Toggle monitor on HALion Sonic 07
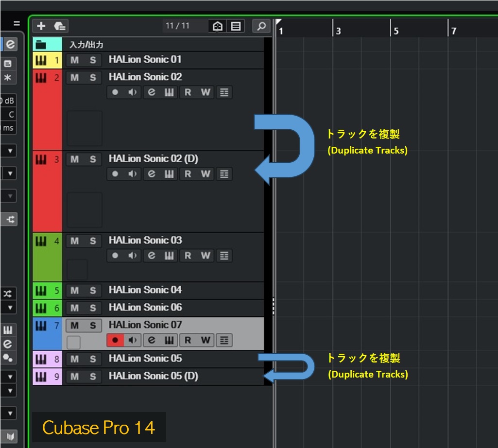 [133, 340]
